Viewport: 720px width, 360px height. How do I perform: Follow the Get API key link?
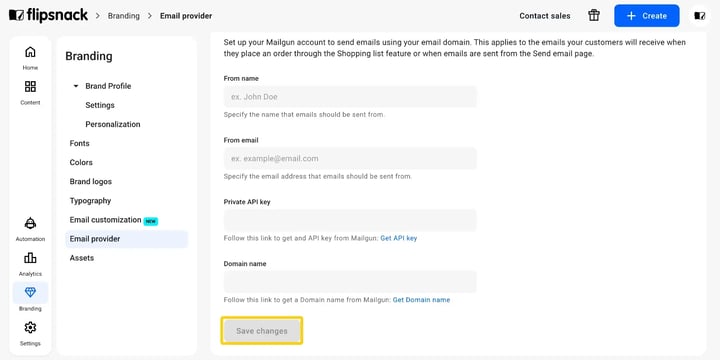(399, 238)
